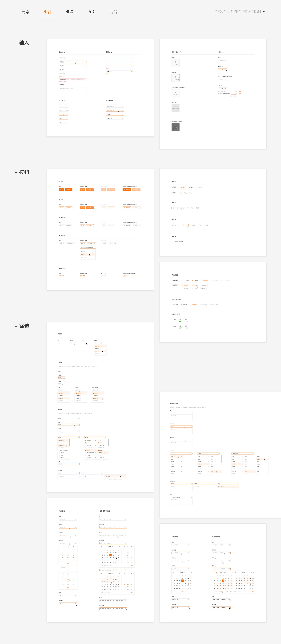Viewport: 281px width, 644px height.
Task: Click 三个字以上 in 次按钮 默认 column
Action: (69, 208)
